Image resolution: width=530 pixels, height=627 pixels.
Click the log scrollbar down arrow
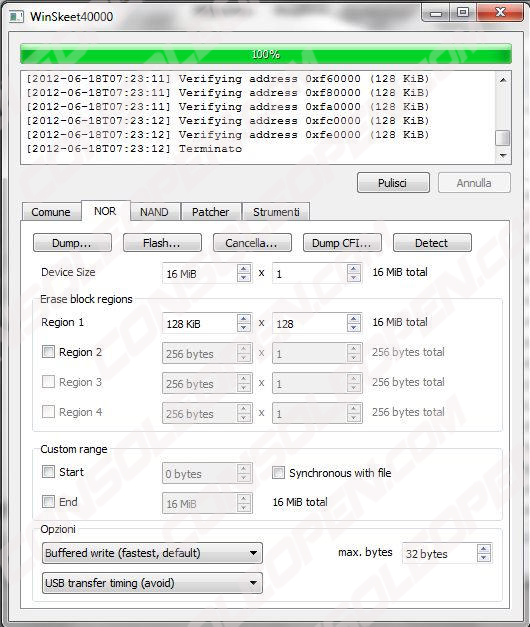pos(503,155)
